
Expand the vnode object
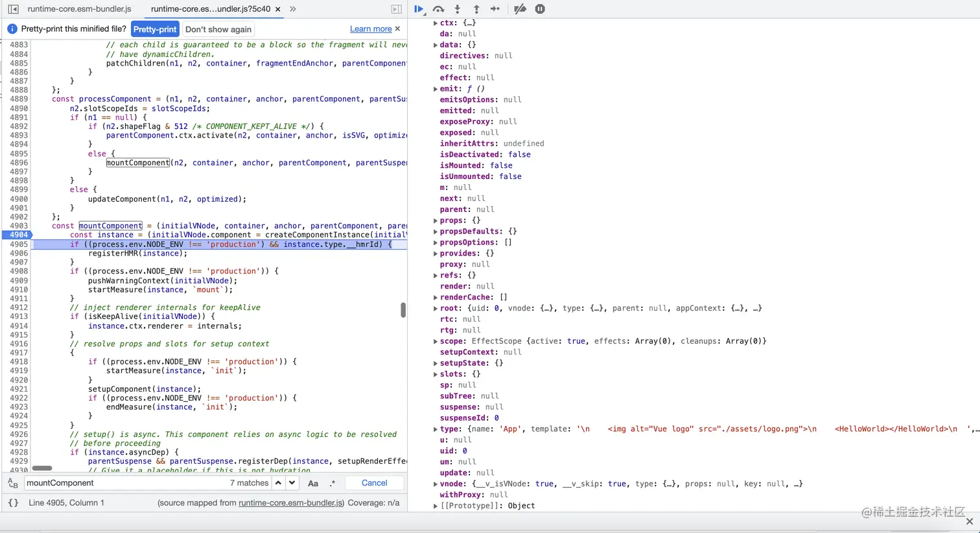pos(436,484)
